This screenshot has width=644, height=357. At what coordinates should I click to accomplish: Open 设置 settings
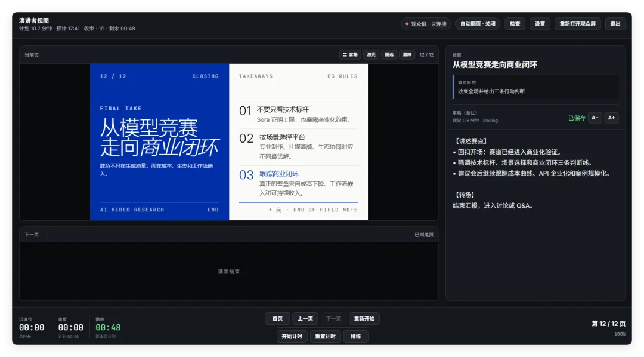click(x=540, y=24)
